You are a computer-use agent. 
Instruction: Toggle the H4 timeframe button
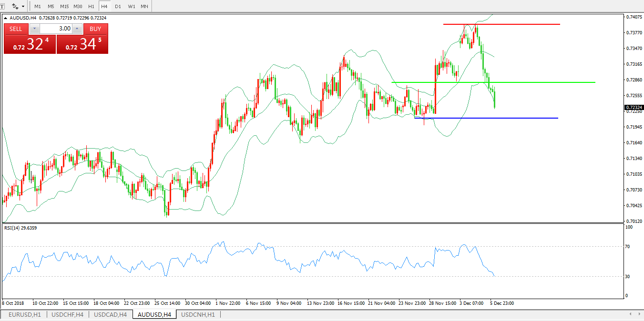[104, 7]
